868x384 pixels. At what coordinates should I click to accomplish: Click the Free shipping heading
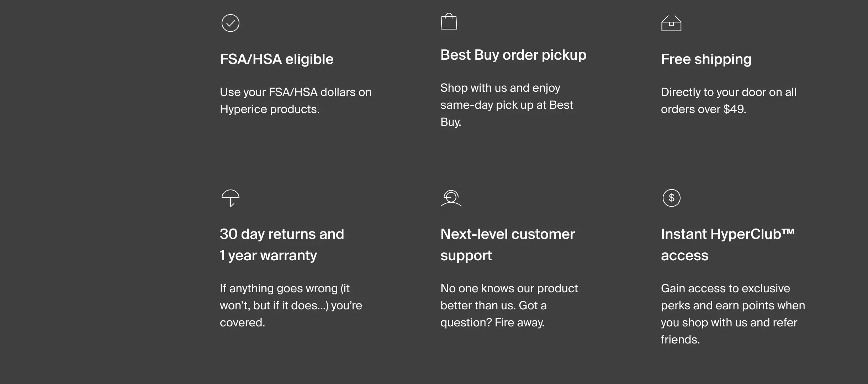pyautogui.click(x=706, y=59)
